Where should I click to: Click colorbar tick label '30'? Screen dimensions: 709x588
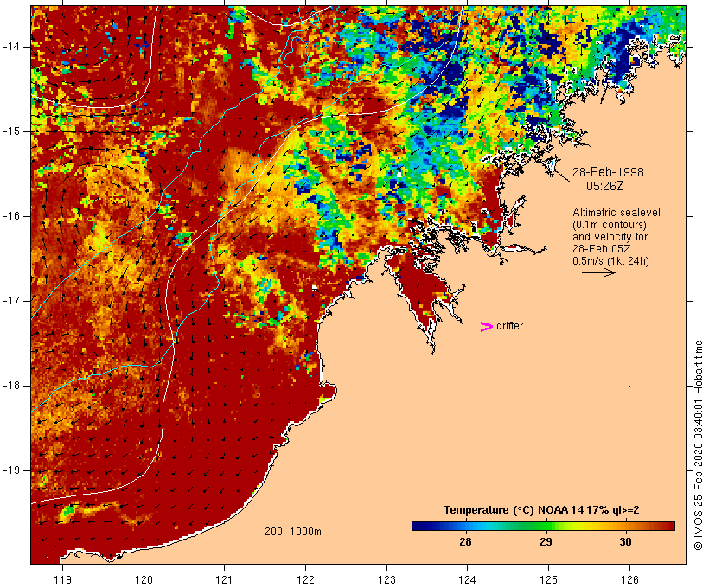(x=625, y=542)
